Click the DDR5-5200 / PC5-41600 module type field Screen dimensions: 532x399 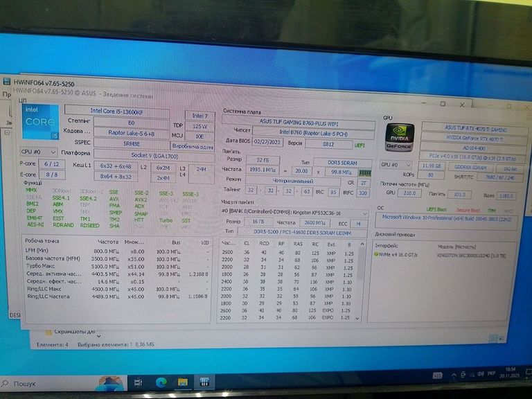pyautogui.click(x=302, y=233)
